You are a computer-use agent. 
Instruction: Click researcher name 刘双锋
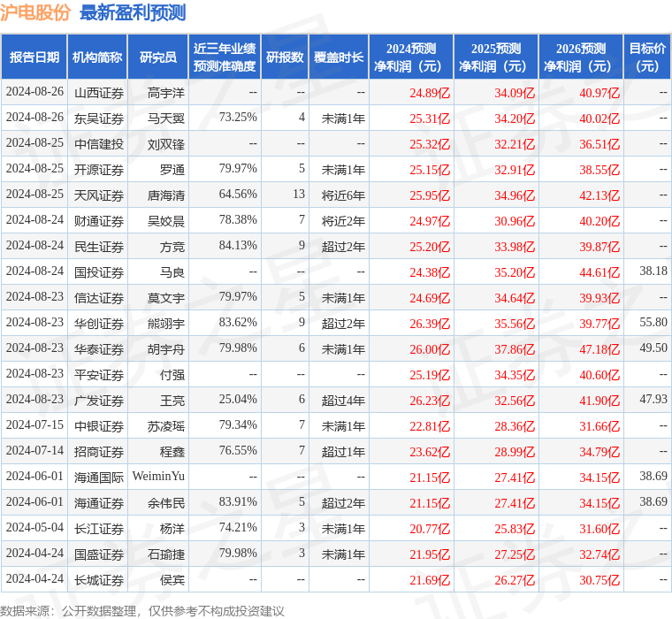166,144
